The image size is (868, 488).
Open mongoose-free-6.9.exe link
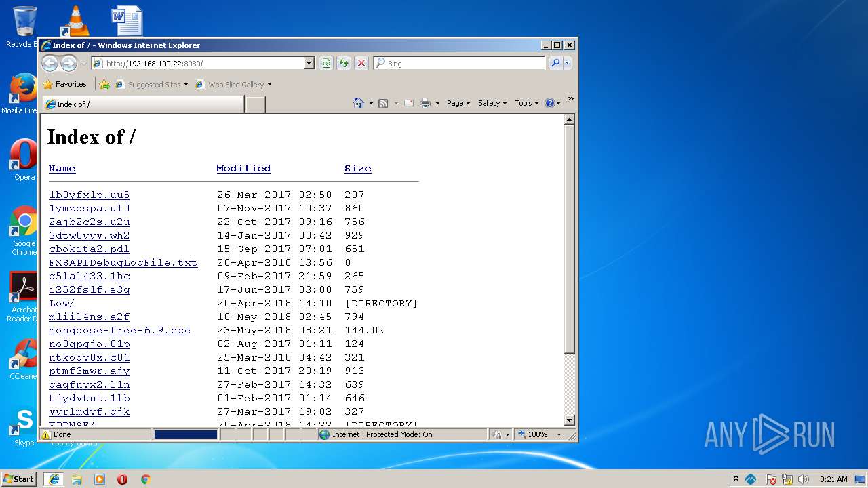click(x=119, y=331)
